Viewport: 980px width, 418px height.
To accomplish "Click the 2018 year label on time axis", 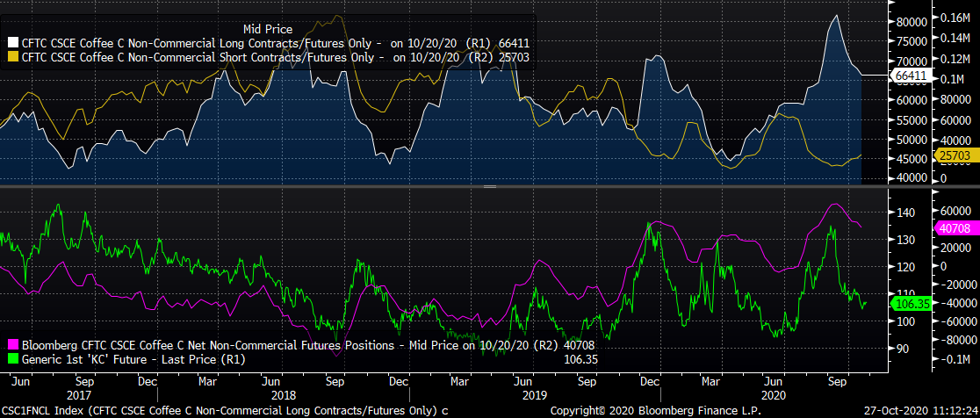I will pyautogui.click(x=284, y=395).
